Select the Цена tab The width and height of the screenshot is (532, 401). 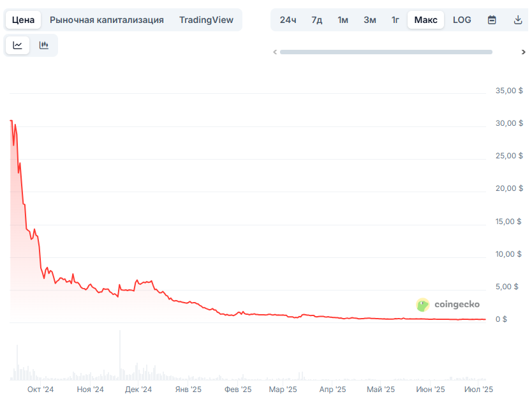point(23,20)
